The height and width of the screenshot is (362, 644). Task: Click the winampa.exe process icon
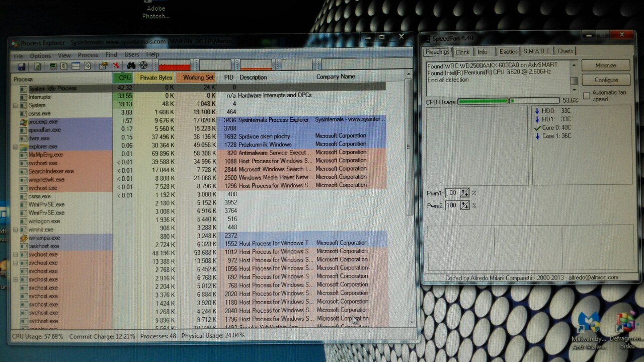pyautogui.click(x=23, y=238)
